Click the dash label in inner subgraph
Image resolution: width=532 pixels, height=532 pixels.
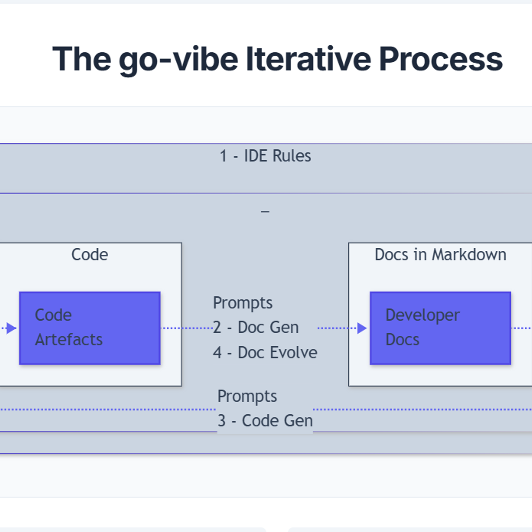point(265,211)
